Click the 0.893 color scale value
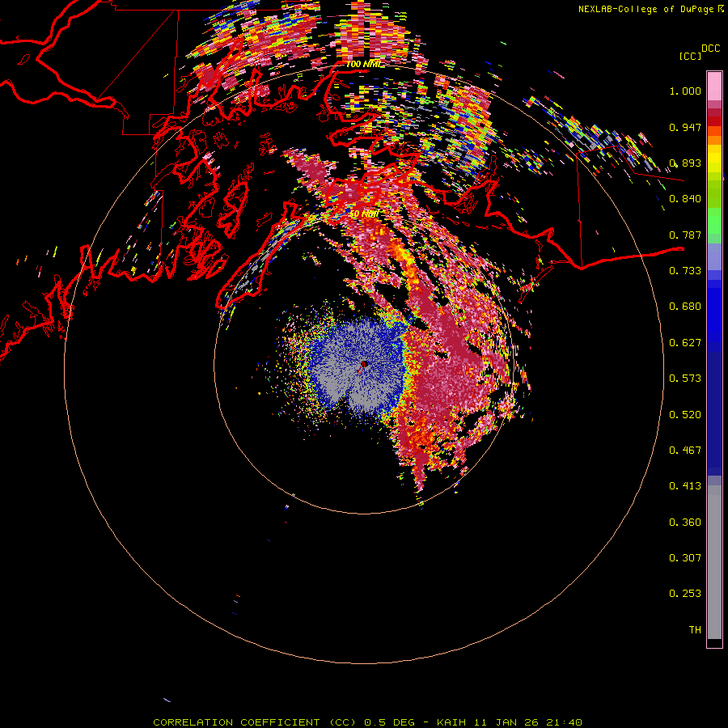This screenshot has width=728, height=728. coord(685,163)
